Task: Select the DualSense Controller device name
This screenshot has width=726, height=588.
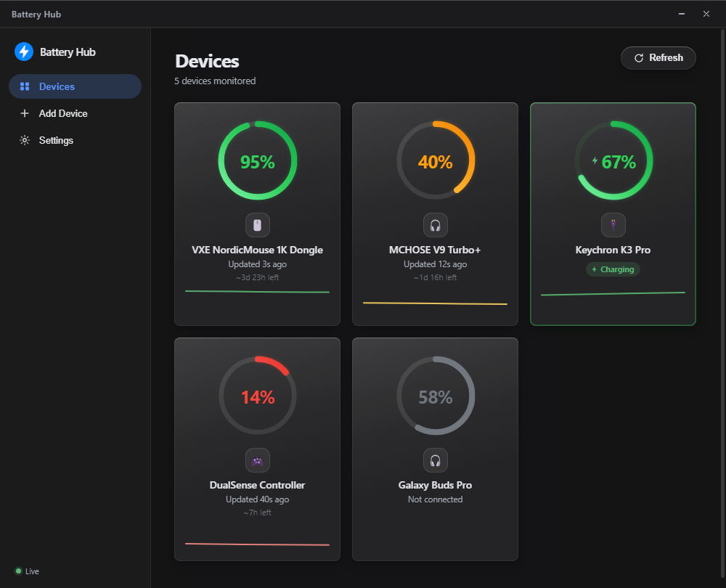Action: tap(258, 485)
